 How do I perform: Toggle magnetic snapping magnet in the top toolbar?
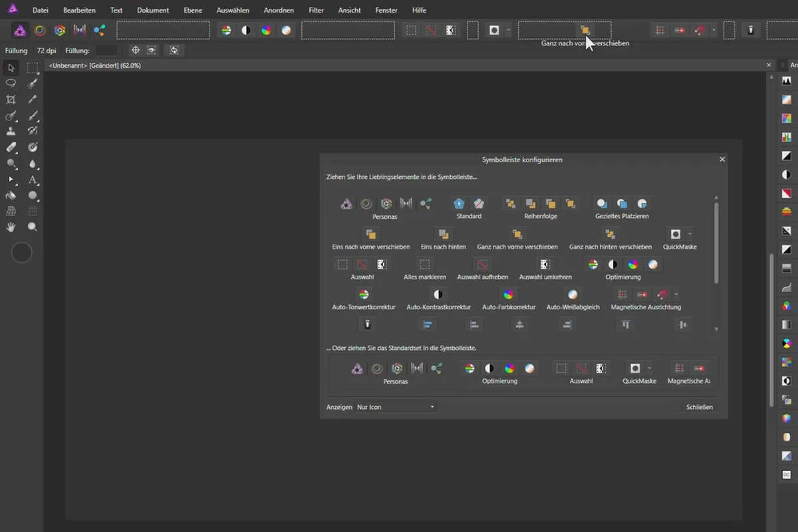click(x=700, y=31)
